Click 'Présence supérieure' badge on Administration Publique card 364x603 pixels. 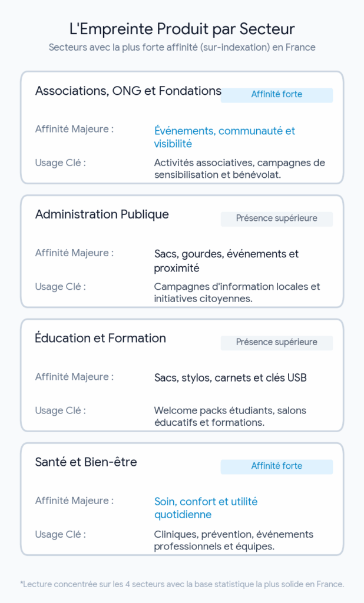click(277, 218)
